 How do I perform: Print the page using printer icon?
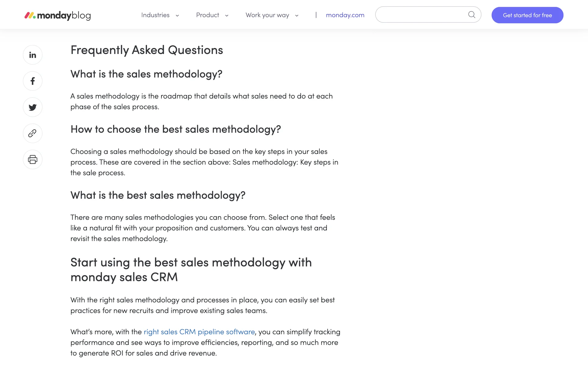pos(32,159)
